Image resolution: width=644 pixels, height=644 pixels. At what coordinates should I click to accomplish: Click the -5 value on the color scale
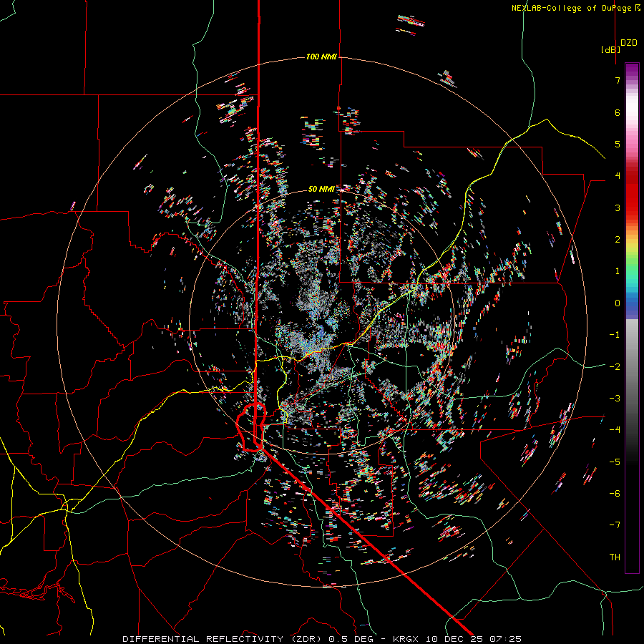615,462
